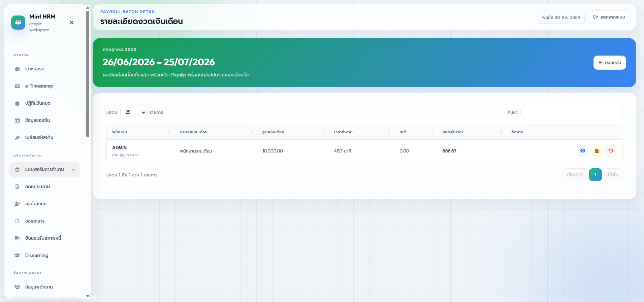This screenshot has height=302, width=644.
Task: Open ADMIN payslip with orange document icon
Action: tap(597, 151)
